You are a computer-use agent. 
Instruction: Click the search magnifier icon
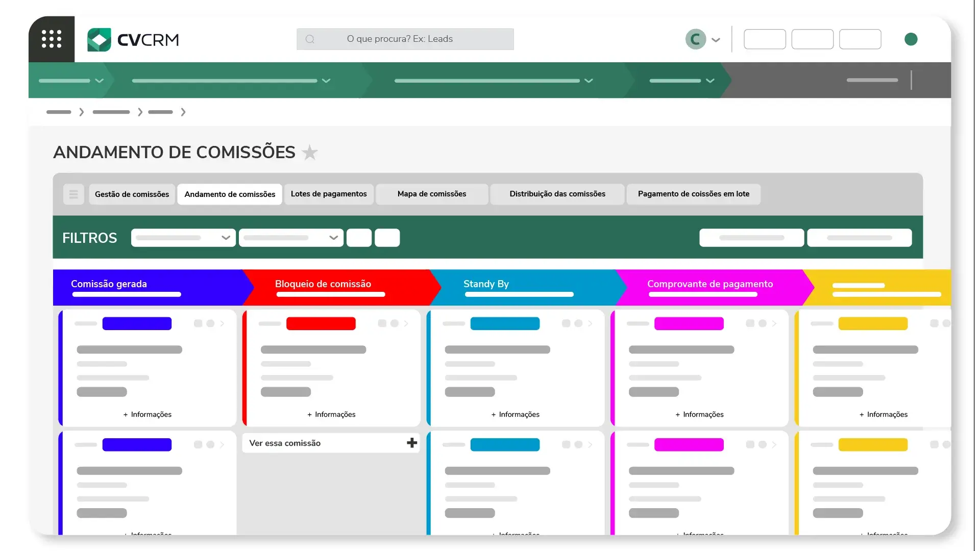pos(310,39)
